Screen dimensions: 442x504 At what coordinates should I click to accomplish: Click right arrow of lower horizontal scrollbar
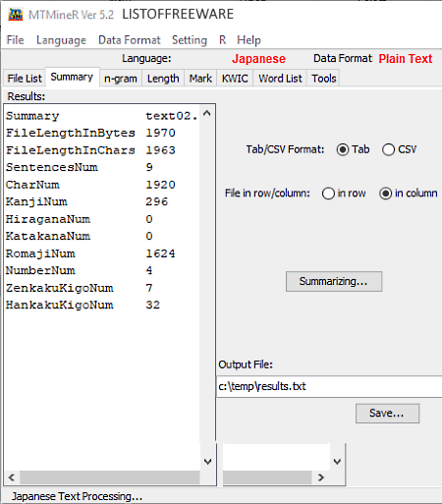coord(321,477)
